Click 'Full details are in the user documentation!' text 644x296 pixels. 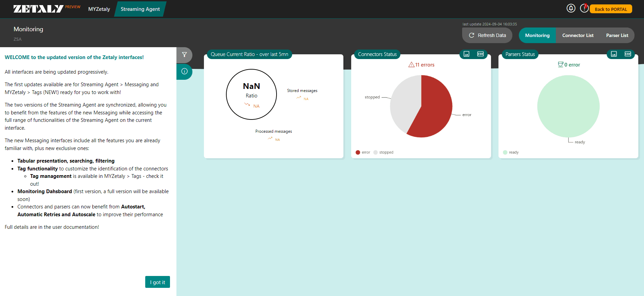coord(52,227)
